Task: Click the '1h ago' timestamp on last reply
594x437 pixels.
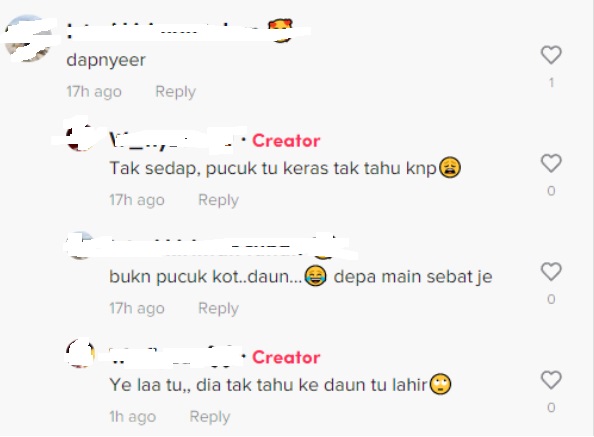Action: click(x=133, y=417)
